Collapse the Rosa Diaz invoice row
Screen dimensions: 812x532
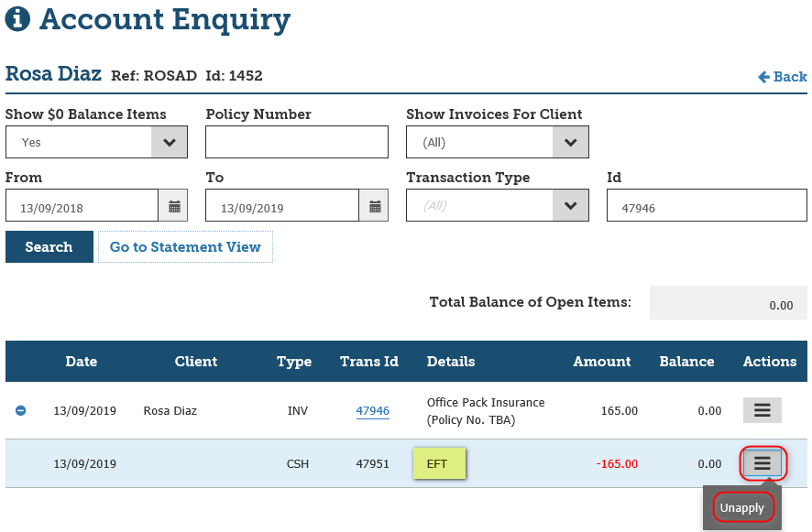click(20, 410)
